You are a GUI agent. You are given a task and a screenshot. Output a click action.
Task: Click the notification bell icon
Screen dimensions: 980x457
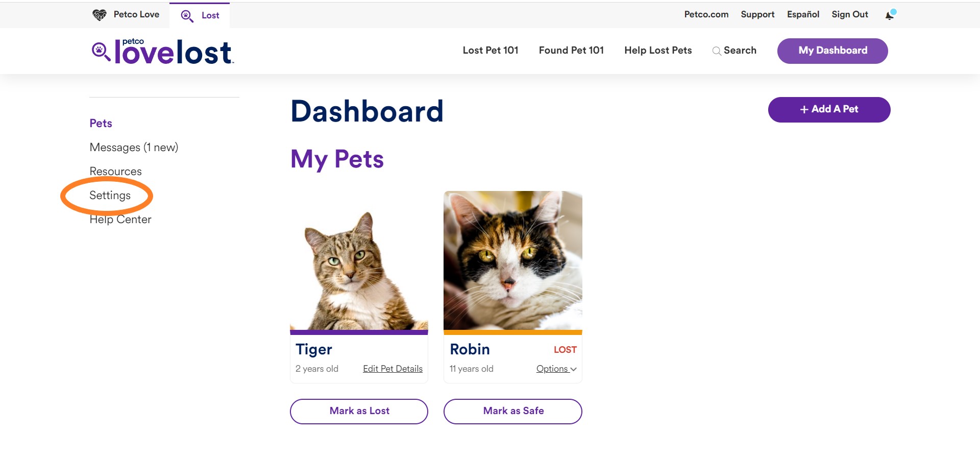[x=890, y=15]
